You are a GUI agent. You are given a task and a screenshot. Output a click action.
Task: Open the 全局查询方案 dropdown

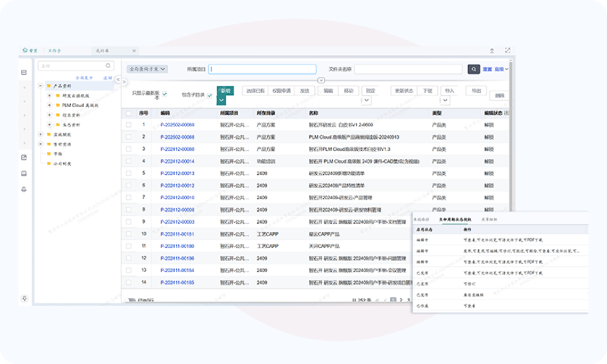click(x=147, y=69)
